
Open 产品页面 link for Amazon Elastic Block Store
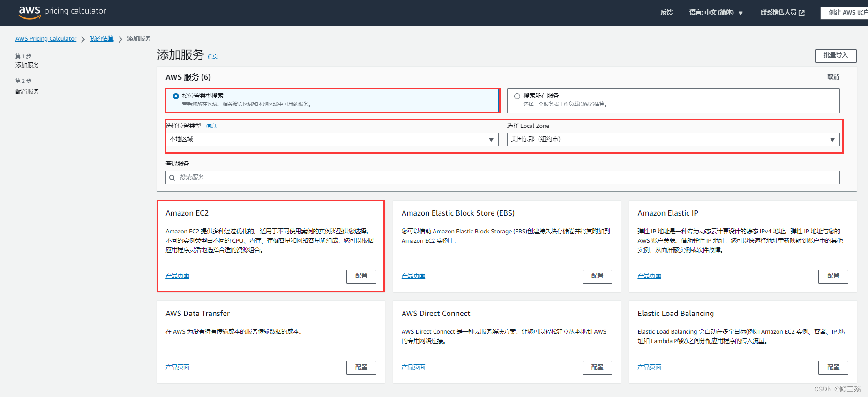tap(413, 276)
